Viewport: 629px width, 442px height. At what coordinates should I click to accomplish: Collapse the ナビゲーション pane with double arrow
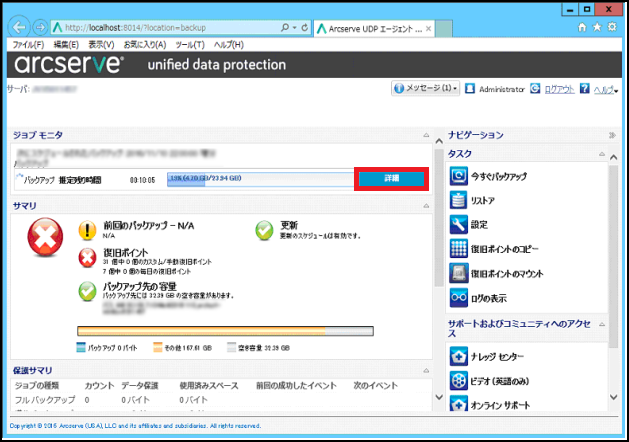click(x=612, y=135)
